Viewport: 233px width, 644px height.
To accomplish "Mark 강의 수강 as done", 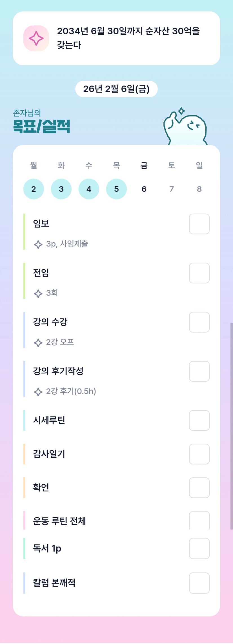I will [x=199, y=322].
